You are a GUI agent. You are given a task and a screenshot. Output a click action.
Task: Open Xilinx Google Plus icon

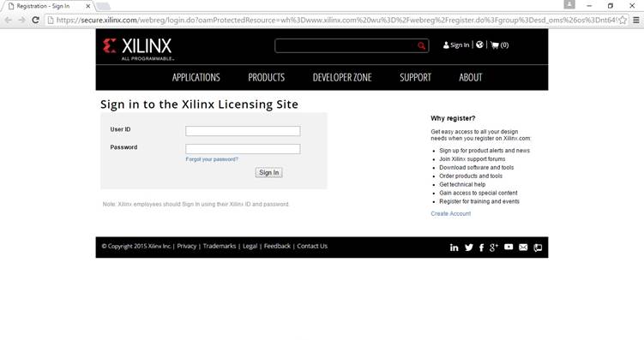tap(494, 248)
